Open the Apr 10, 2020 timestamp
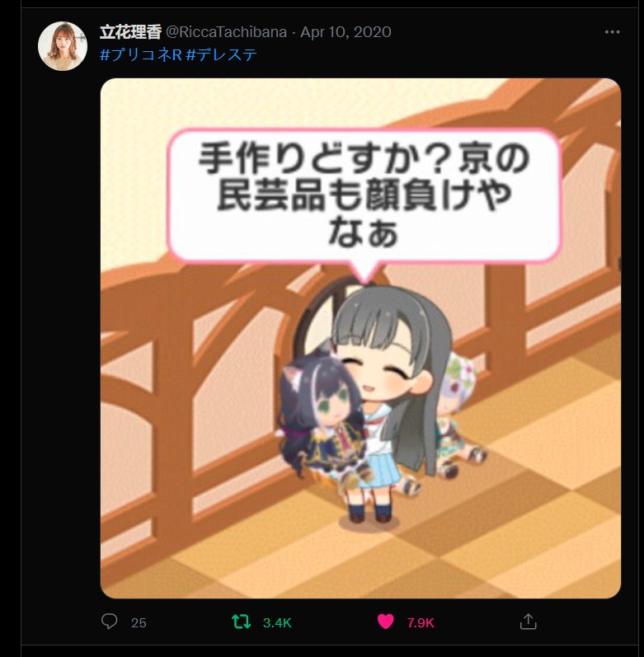 pos(346,32)
